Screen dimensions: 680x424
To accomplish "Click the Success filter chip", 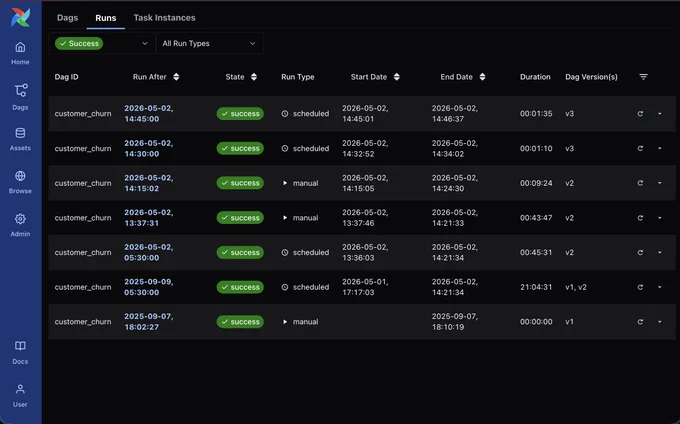I will (79, 43).
